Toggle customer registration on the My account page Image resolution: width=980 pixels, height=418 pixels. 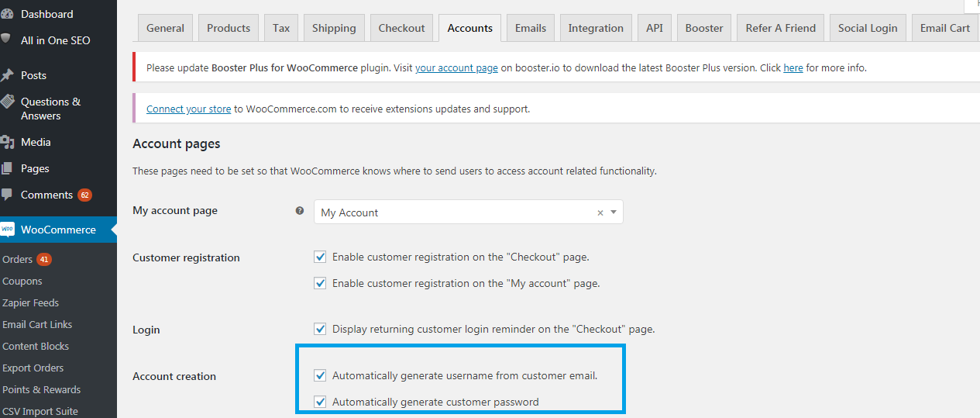point(320,283)
